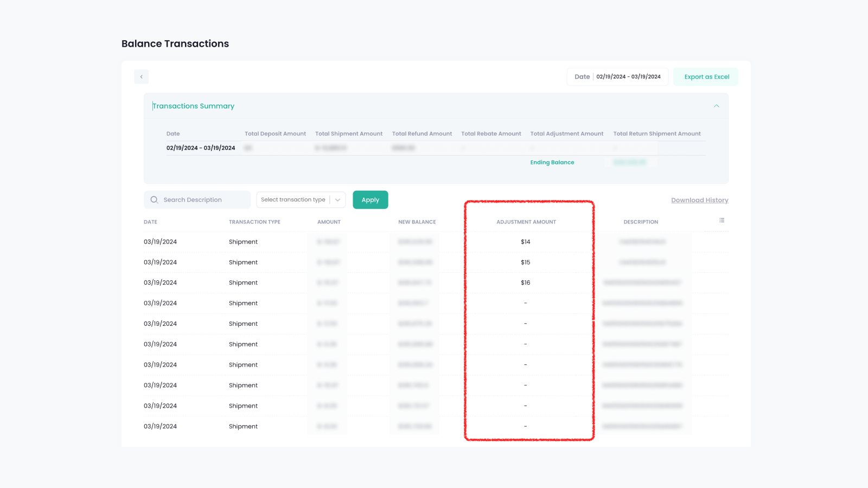Click the Transaction Type column header
This screenshot has width=868, height=488.
(x=254, y=221)
